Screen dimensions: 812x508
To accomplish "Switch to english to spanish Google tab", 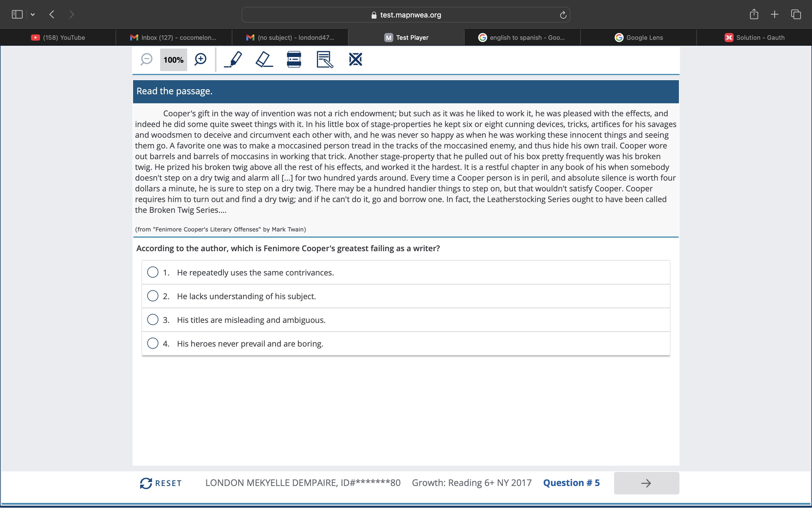I will coord(522,38).
